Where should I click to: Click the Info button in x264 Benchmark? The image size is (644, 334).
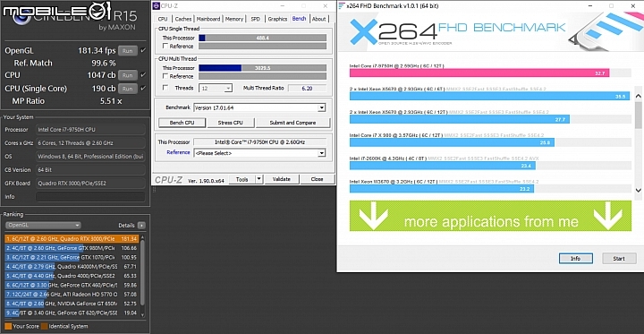tap(576, 258)
